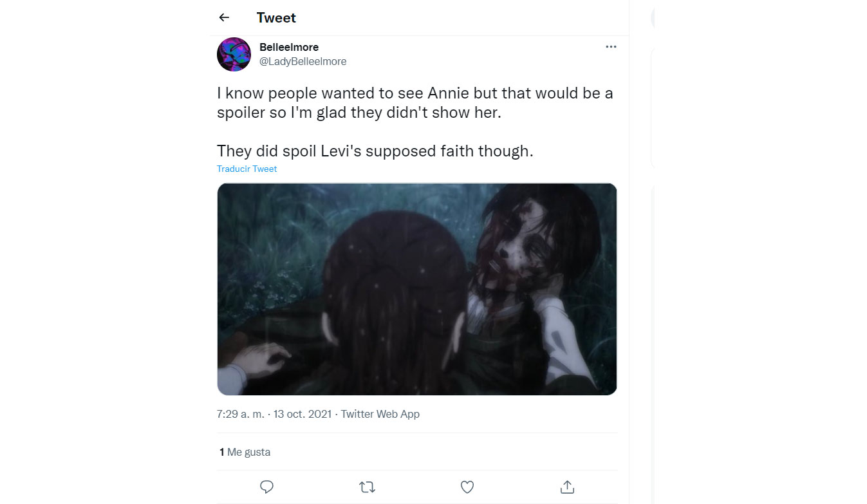Like the tweet with the heart icon

click(x=467, y=487)
